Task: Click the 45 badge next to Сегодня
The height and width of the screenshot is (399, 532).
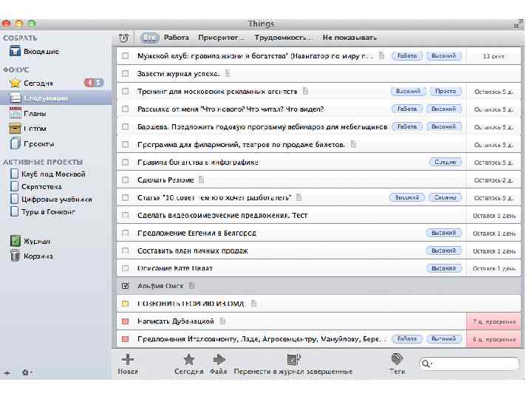Action: pos(94,83)
